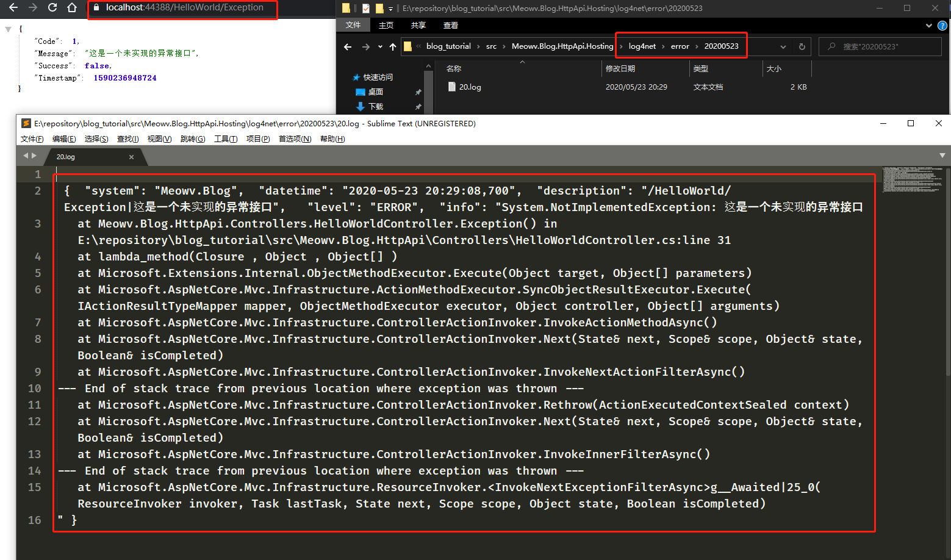Screen dimensions: 951x560
Task: Sort files by 类型 column
Action: tap(701, 69)
